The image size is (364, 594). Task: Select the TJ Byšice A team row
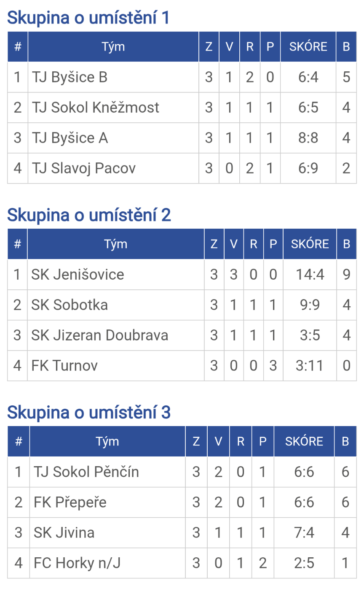pyautogui.click(x=70, y=138)
